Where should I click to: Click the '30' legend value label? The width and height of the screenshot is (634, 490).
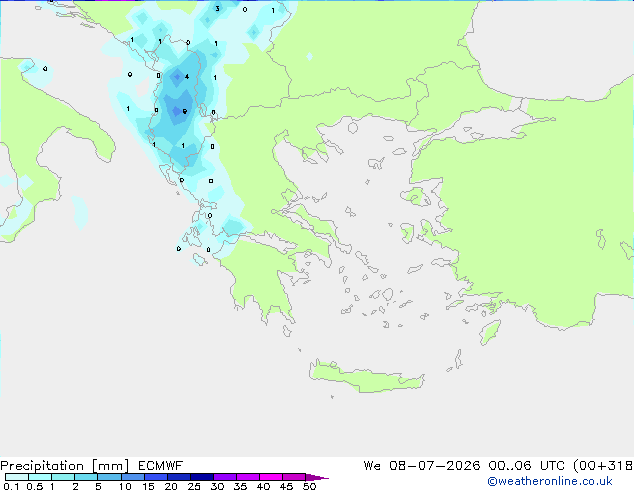pos(217,486)
